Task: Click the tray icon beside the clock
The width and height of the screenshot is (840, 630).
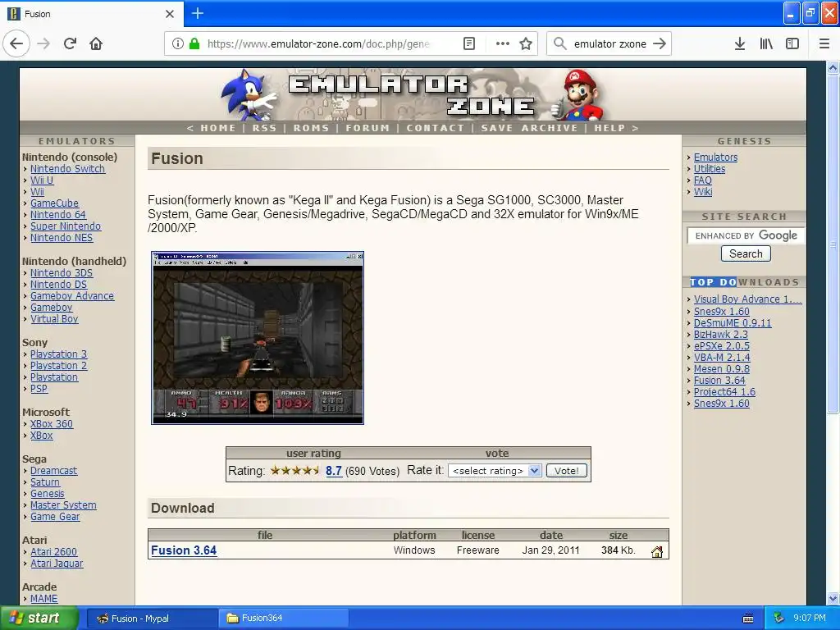Action: click(x=779, y=618)
